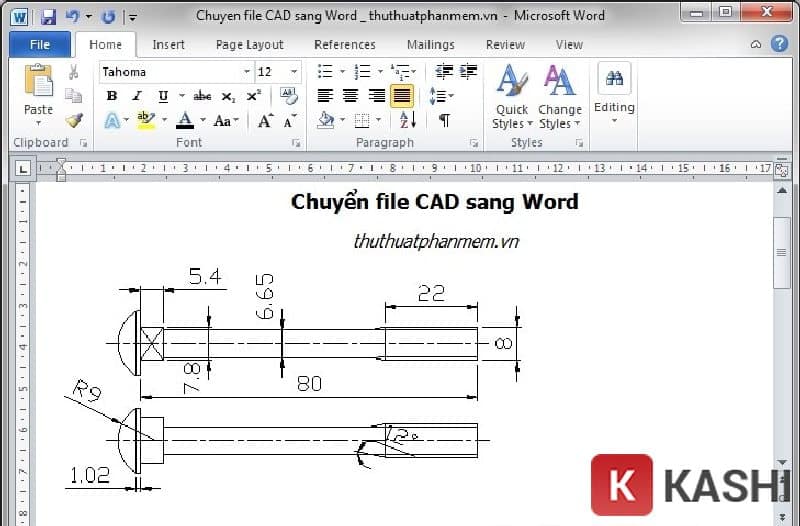Open the Font dialog launcher
The width and height of the screenshot is (800, 526).
tap(296, 143)
